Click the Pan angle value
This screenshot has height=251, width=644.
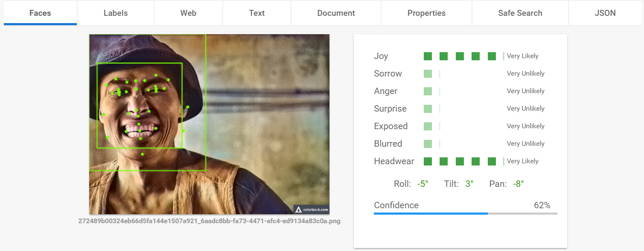coord(518,184)
